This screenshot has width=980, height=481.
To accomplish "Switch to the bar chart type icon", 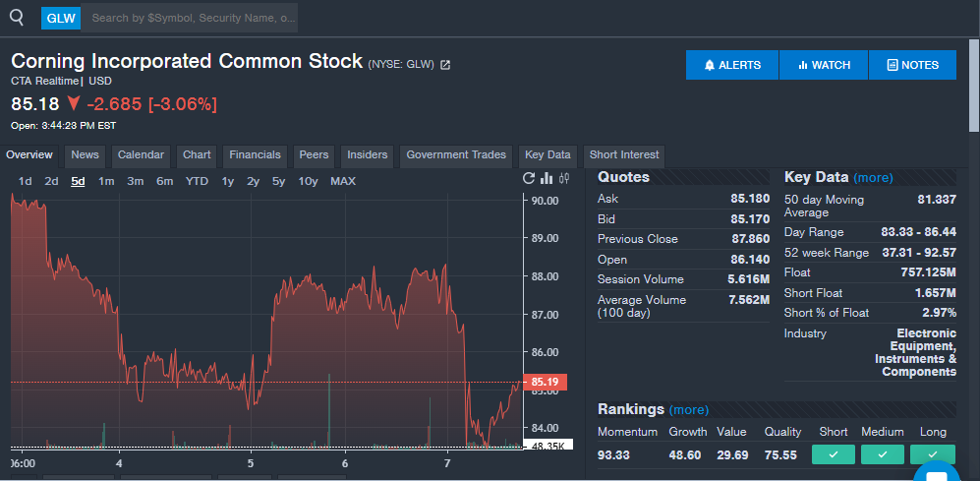I will pyautogui.click(x=547, y=179).
